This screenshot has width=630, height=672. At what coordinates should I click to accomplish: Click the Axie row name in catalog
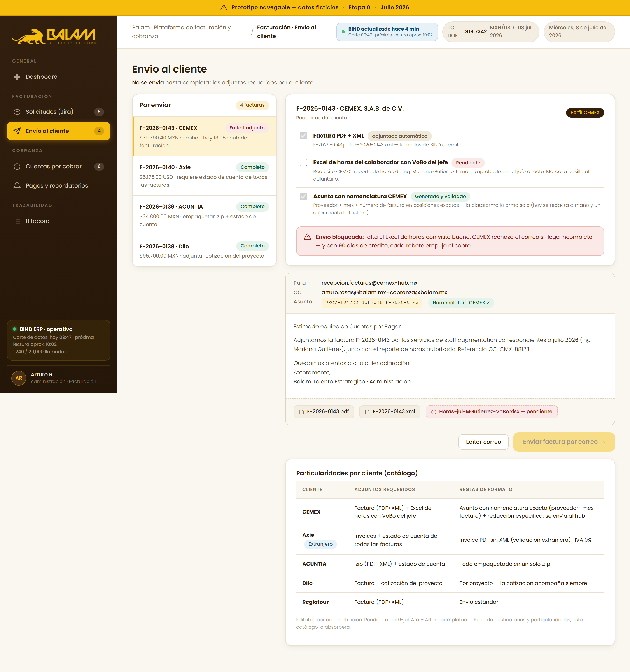click(x=308, y=535)
